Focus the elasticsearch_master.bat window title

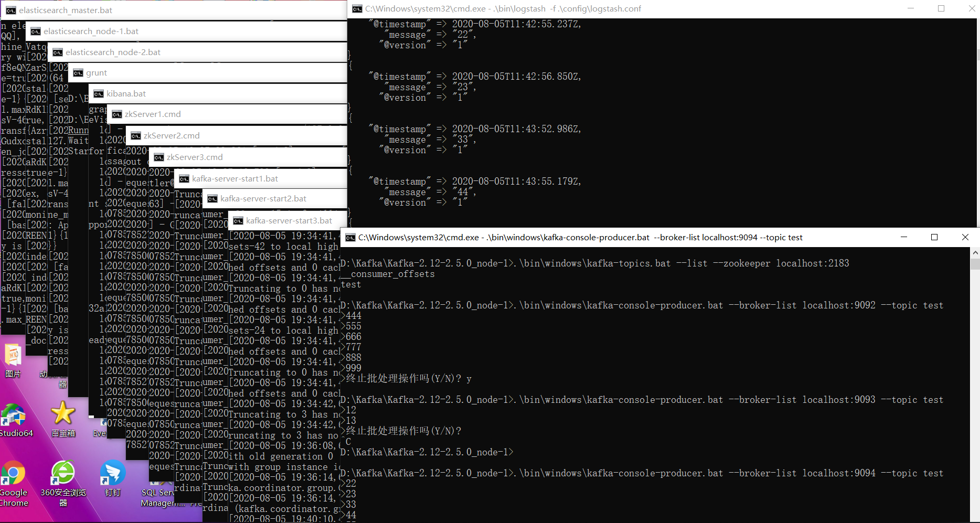click(x=66, y=10)
